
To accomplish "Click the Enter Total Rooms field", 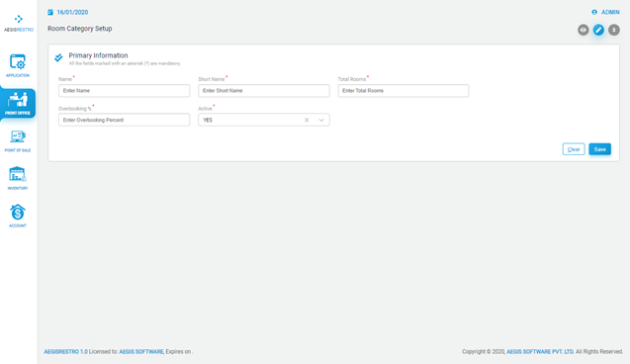I will point(403,91).
